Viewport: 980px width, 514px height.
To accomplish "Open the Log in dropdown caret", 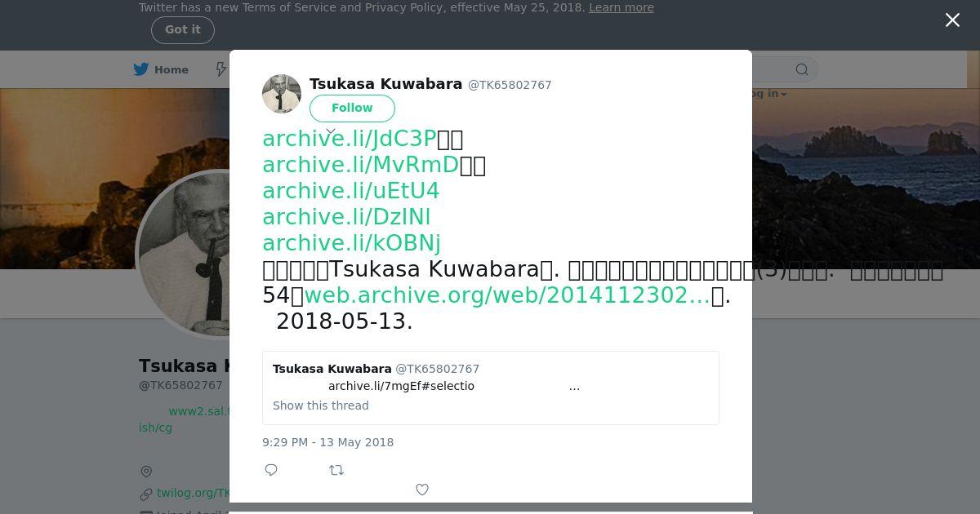I will (x=784, y=95).
